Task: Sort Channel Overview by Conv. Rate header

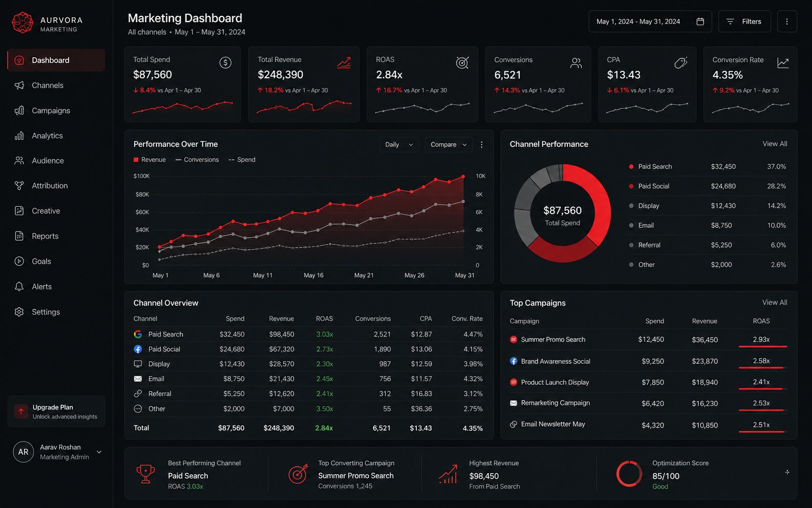Action: [x=467, y=319]
